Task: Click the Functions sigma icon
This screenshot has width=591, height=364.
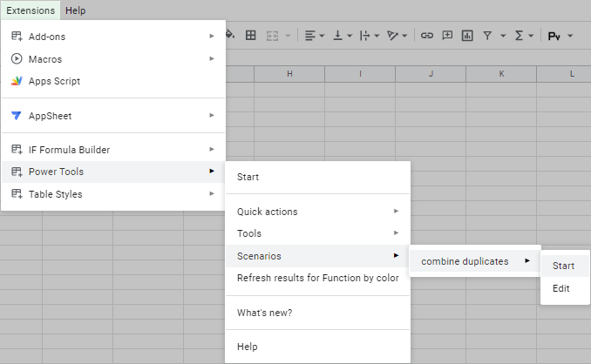Action: pyautogui.click(x=519, y=36)
